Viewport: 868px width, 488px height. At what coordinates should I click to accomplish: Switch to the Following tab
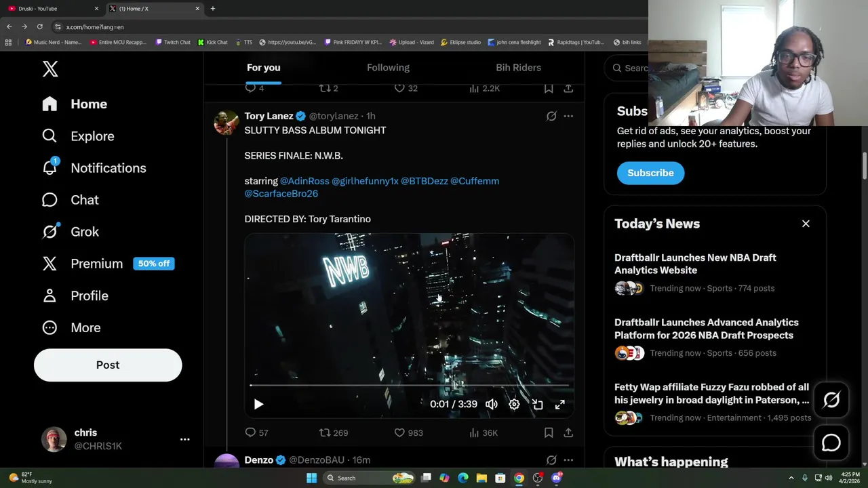point(388,68)
